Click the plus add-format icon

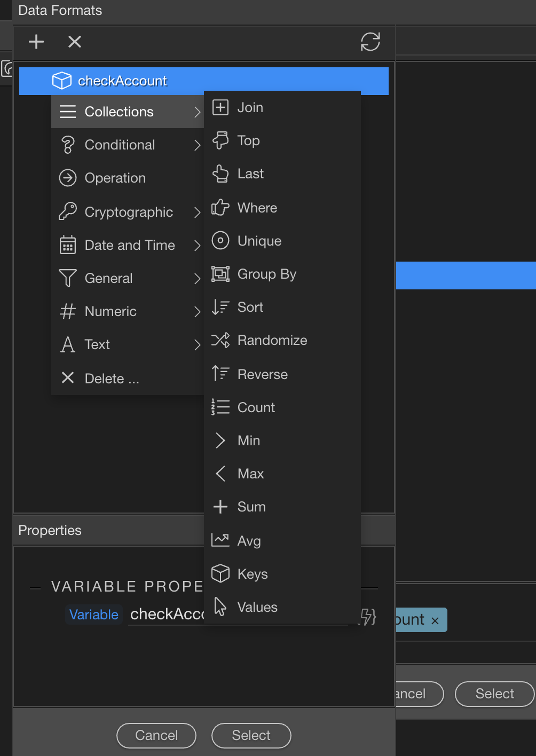coord(36,42)
